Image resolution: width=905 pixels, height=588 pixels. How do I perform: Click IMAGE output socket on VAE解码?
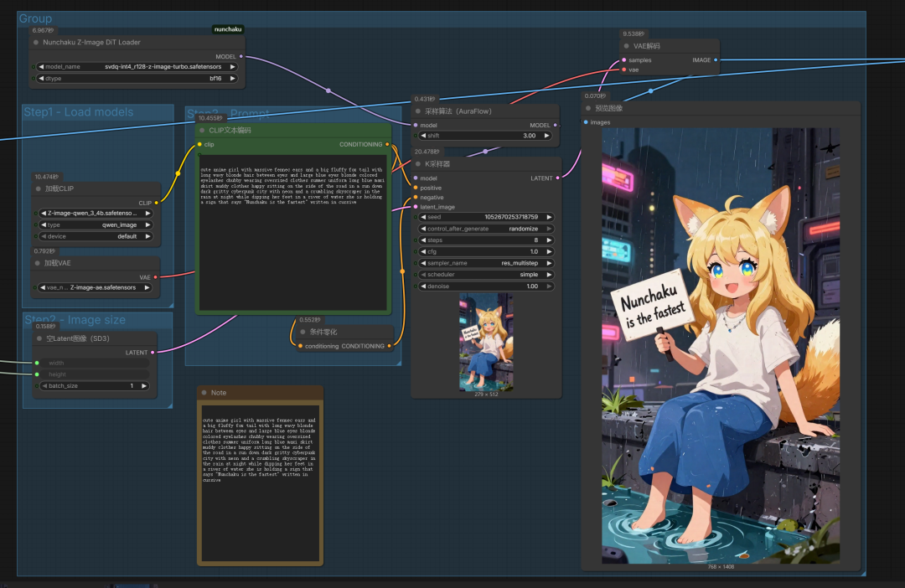tap(716, 60)
